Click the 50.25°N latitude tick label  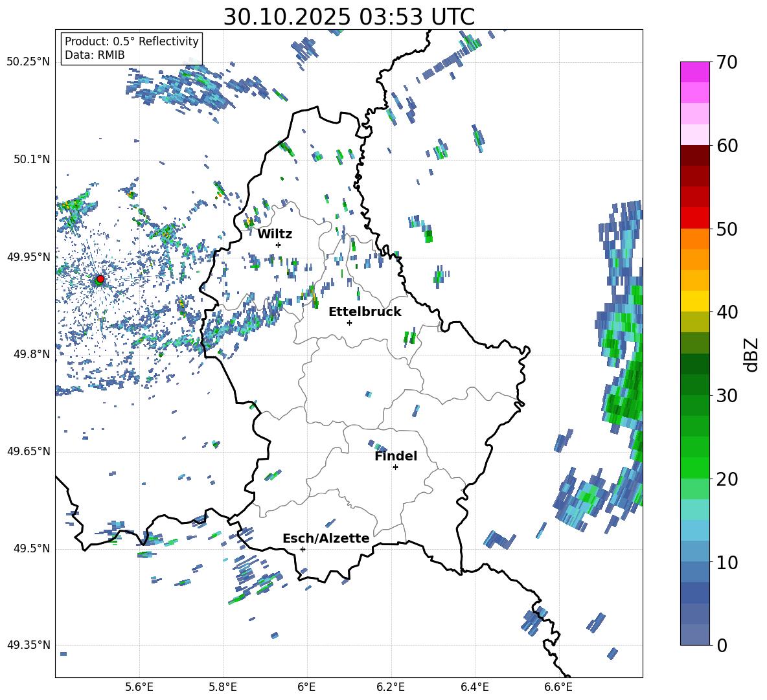point(29,62)
